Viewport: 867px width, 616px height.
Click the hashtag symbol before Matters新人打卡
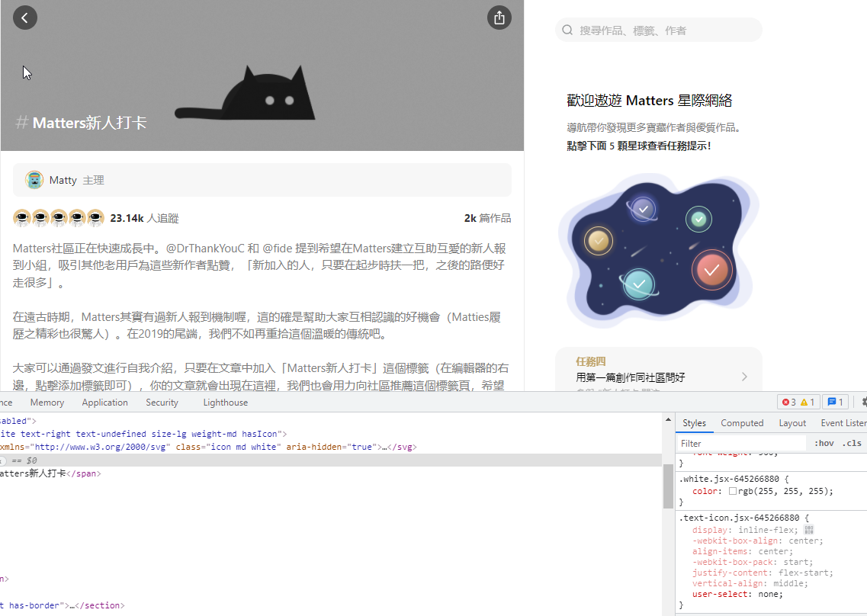(x=21, y=122)
